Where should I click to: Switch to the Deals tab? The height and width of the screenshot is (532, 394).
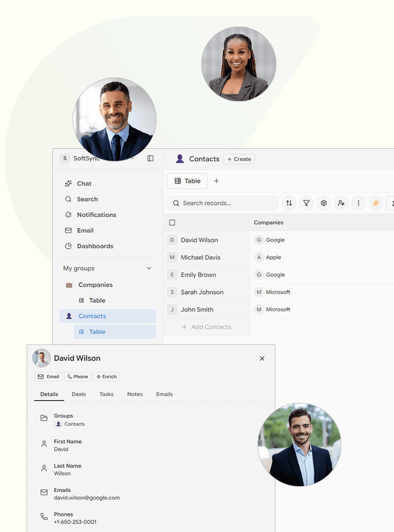click(x=79, y=394)
